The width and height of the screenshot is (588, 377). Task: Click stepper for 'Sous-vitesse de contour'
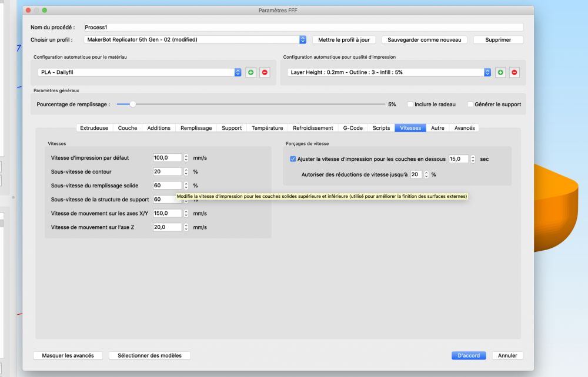tap(186, 172)
